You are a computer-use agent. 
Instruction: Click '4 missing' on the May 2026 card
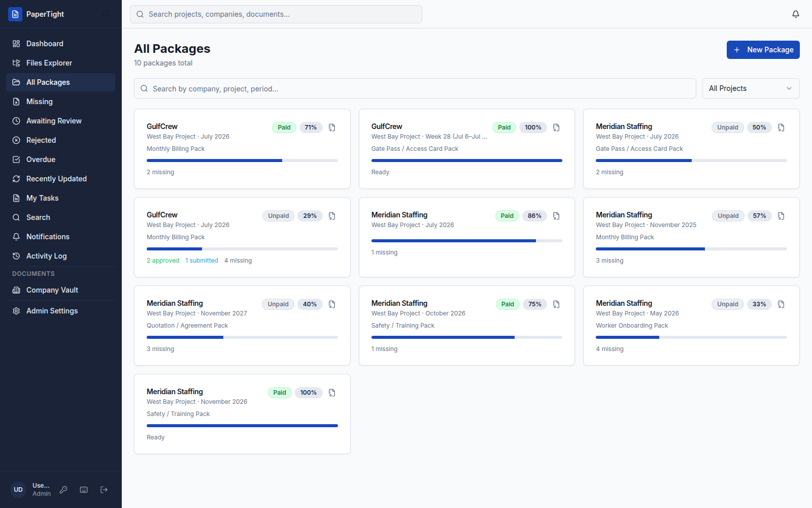pos(610,349)
